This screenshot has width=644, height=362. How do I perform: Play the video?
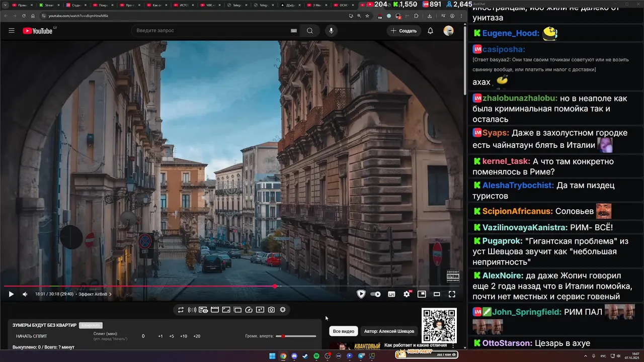pos(11,294)
